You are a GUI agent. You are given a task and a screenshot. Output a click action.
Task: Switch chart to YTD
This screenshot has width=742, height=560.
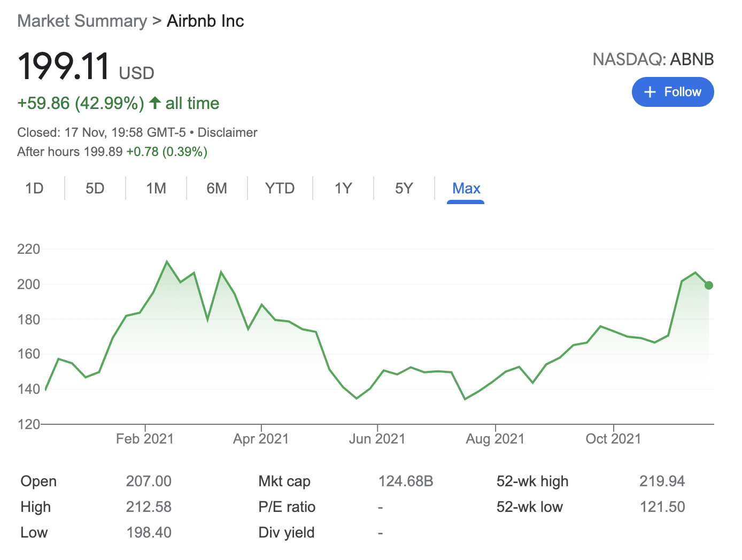280,189
